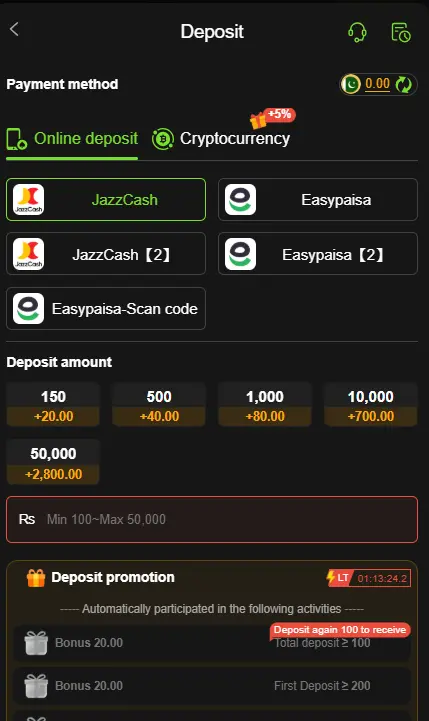Tap the +5% gift bonus badge
Screen dimensions: 429x721
(x=273, y=118)
